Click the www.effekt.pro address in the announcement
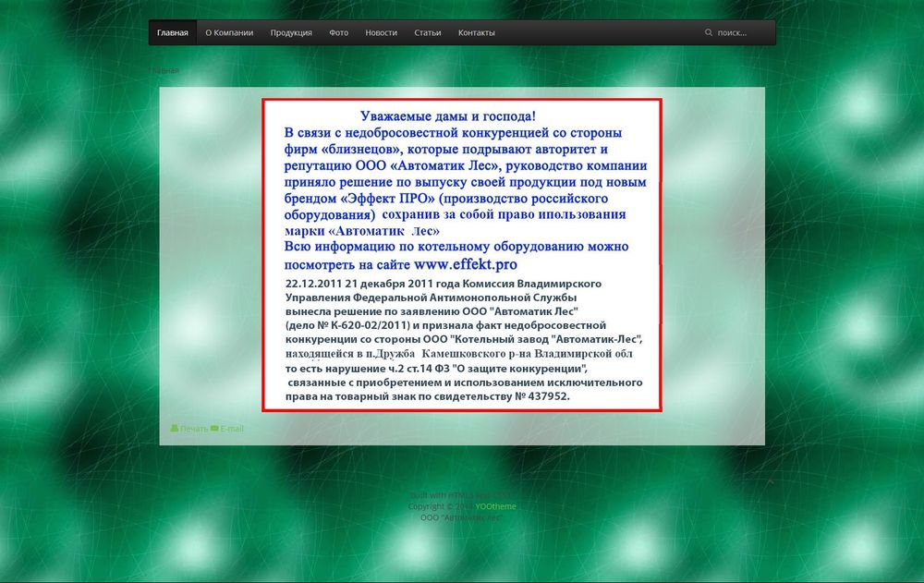The width and height of the screenshot is (924, 583). 466,264
